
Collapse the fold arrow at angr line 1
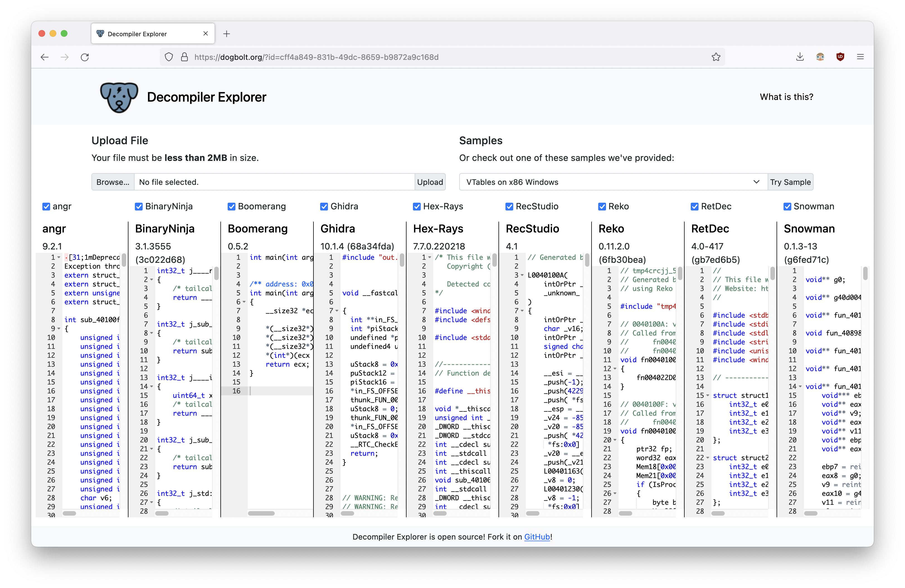[59, 258]
